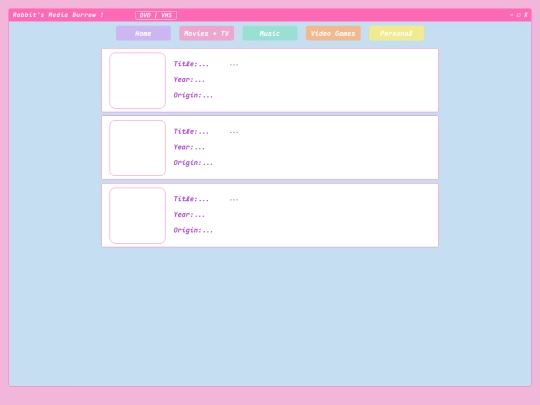The height and width of the screenshot is (405, 540).
Task: Click the "Title:..." text in the third card
Action: click(x=191, y=199)
